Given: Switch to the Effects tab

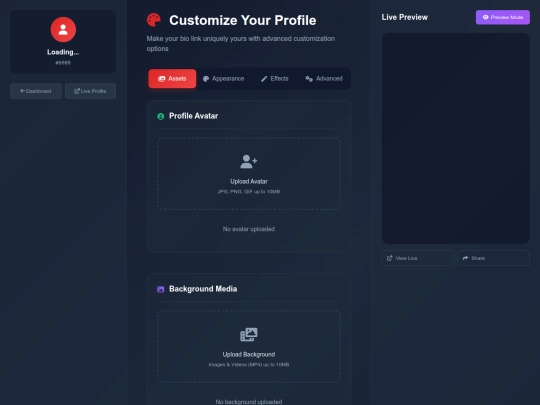Looking at the screenshot, I should [x=274, y=79].
